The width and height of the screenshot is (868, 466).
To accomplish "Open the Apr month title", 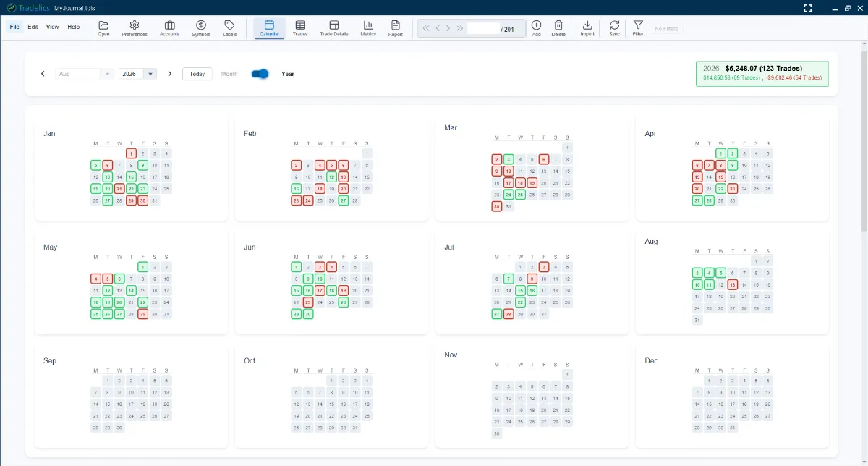I will (650, 134).
